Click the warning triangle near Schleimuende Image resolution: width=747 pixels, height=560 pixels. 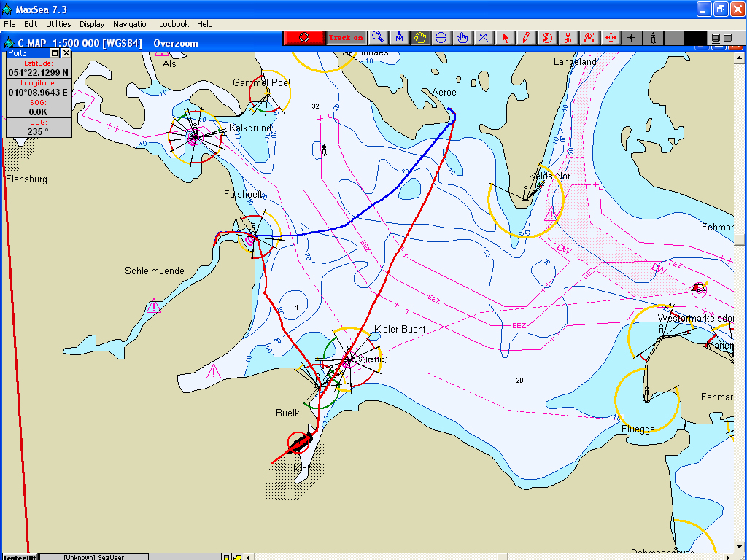(x=153, y=306)
